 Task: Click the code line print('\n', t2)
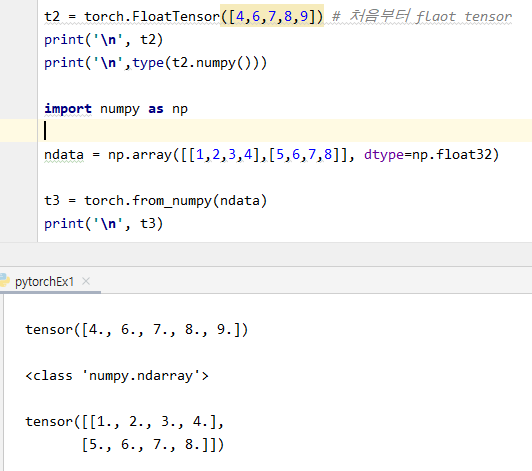104,40
